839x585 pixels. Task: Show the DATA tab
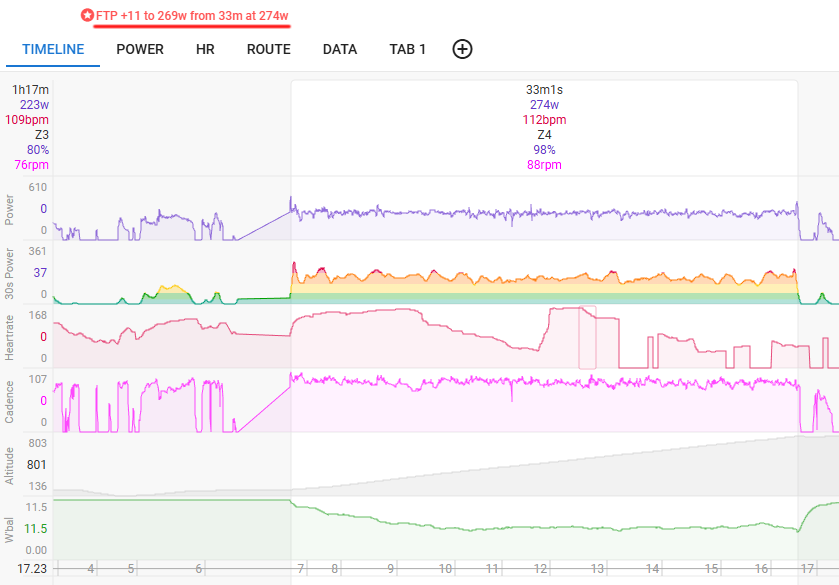tap(340, 49)
